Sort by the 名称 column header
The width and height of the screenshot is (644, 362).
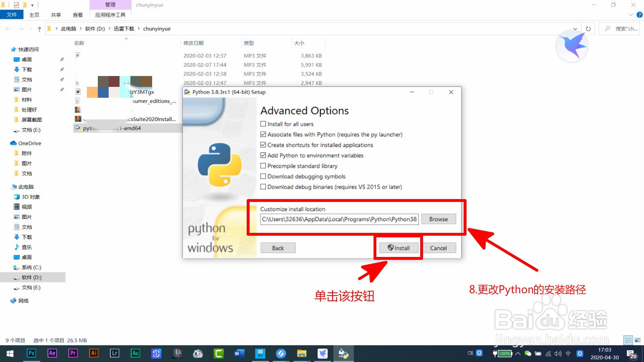click(79, 43)
